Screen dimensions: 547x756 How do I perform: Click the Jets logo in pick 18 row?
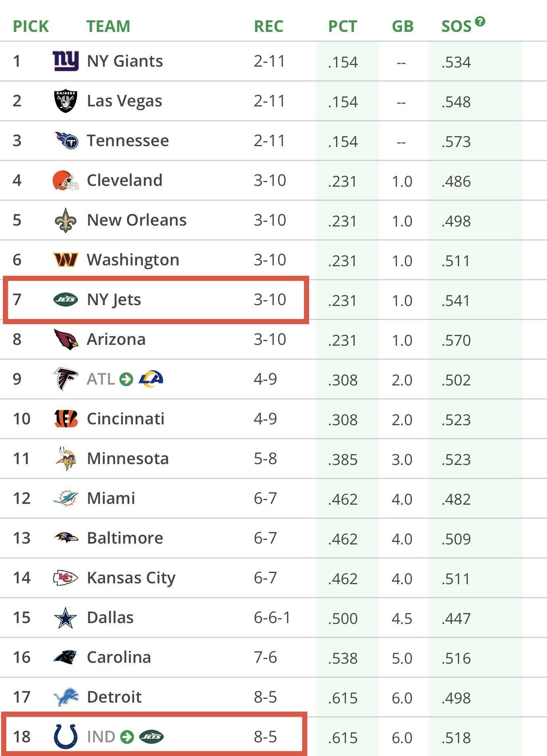pos(151,737)
